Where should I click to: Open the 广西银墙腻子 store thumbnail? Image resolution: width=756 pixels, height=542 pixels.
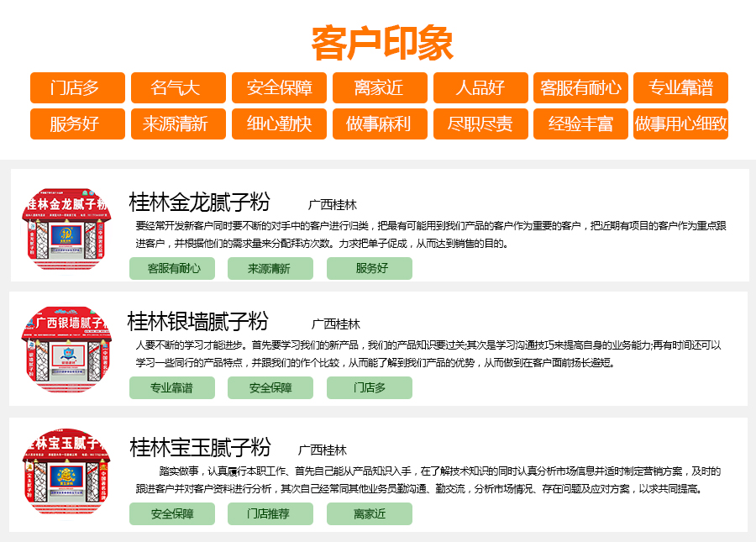tap(66, 349)
